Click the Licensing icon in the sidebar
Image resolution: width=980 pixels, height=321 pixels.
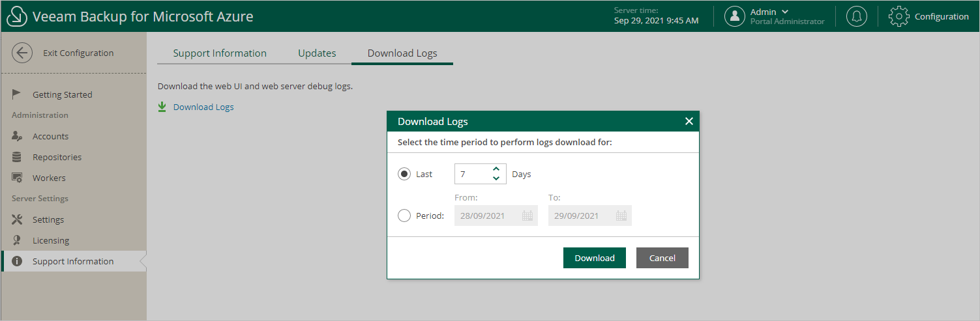17,240
